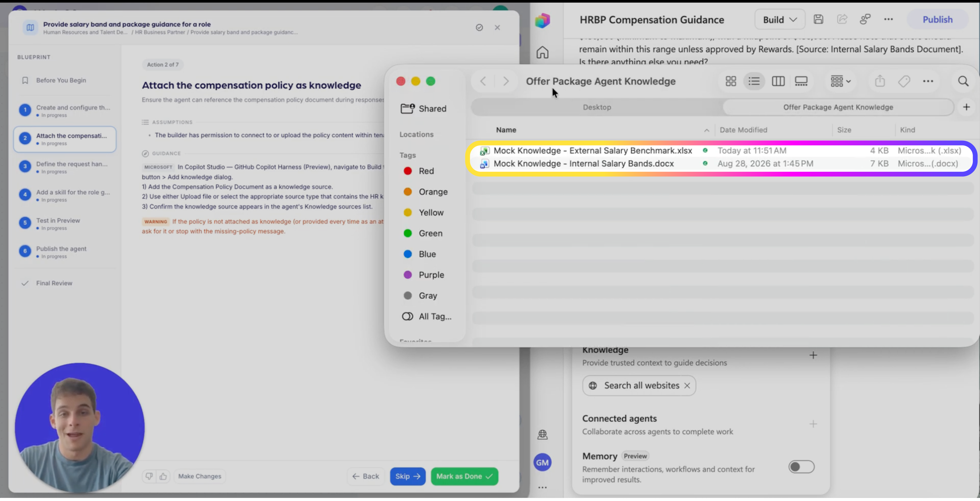The width and height of the screenshot is (980, 501).
Task: Switch Finder to column view
Action: click(778, 81)
